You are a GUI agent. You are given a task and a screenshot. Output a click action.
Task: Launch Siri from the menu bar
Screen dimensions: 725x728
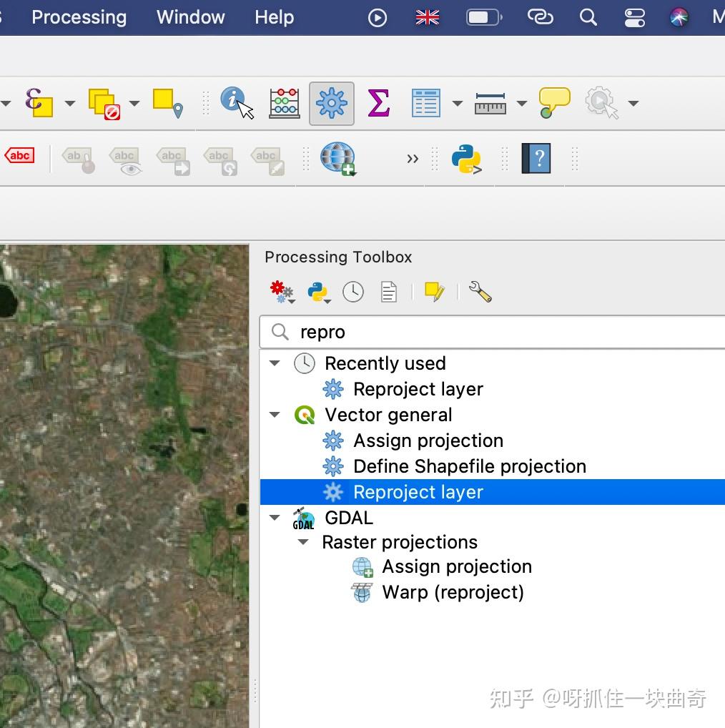(x=679, y=18)
